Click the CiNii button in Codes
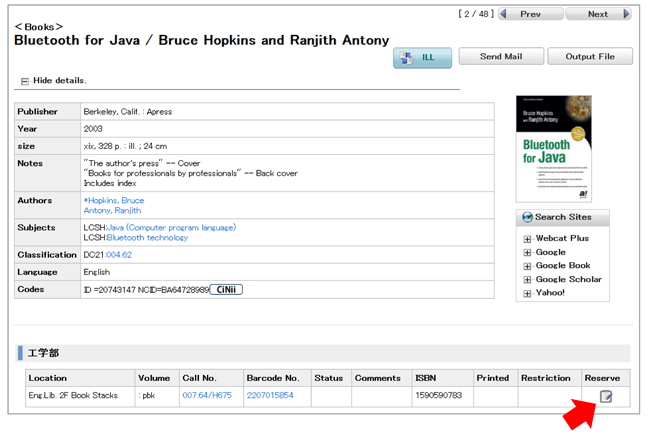648x436 pixels. pos(226,290)
